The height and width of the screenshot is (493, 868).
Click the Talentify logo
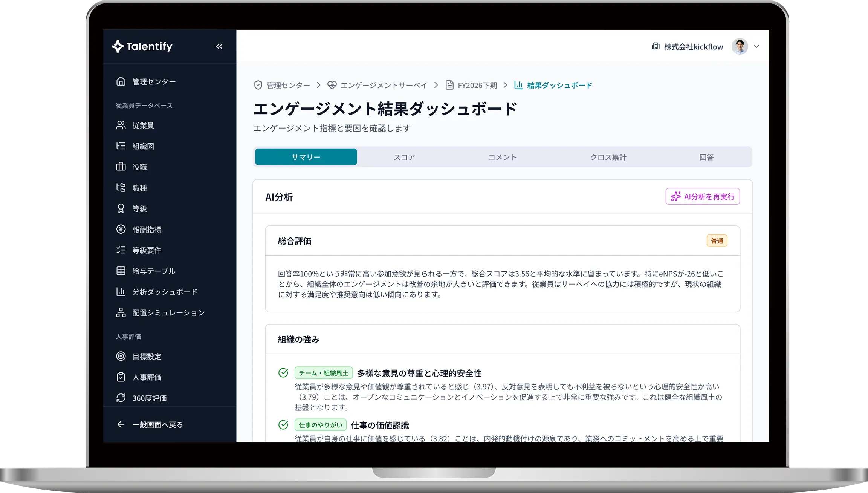pos(142,46)
